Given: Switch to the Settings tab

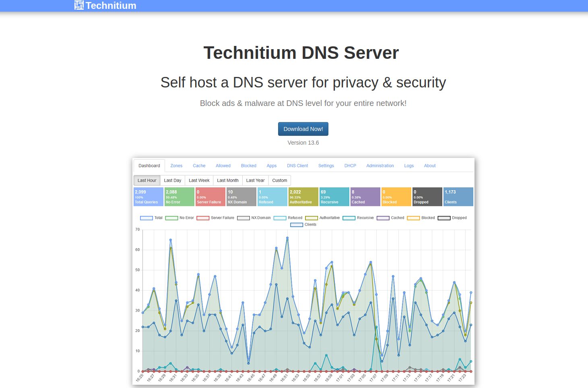Looking at the screenshot, I should [x=326, y=166].
